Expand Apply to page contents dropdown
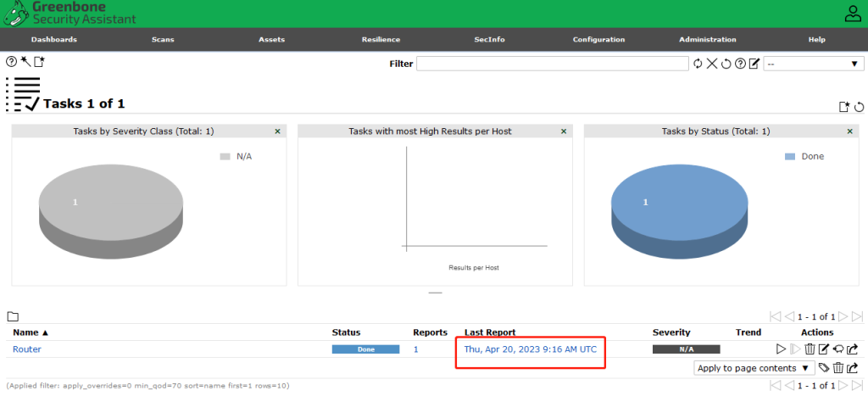The image size is (868, 413). 753,368
